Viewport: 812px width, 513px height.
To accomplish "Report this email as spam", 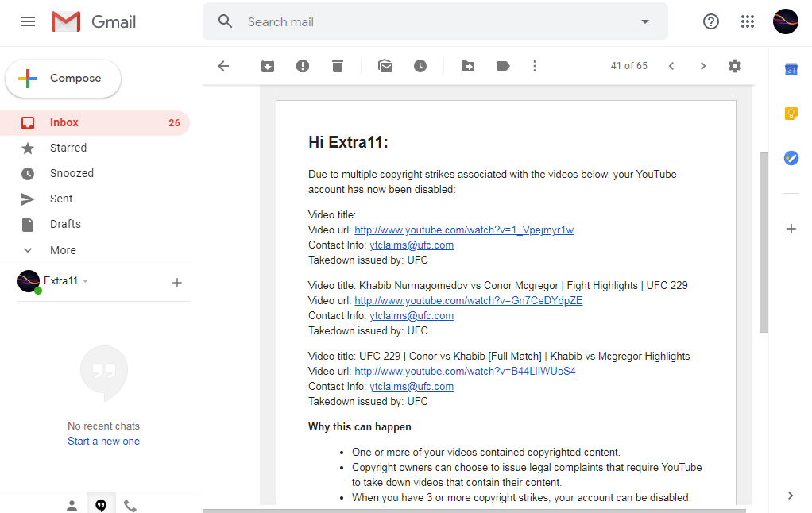I will 303,66.
